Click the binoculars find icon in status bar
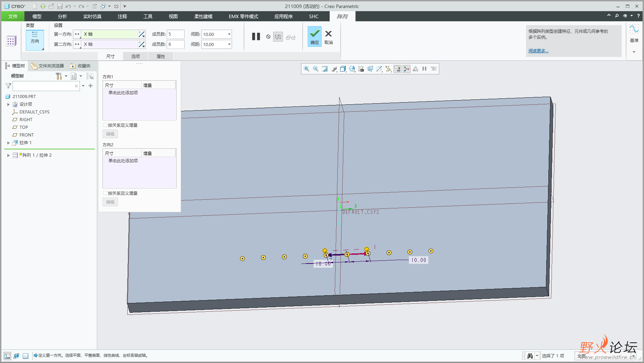This screenshot has height=363, width=644. pos(530,356)
